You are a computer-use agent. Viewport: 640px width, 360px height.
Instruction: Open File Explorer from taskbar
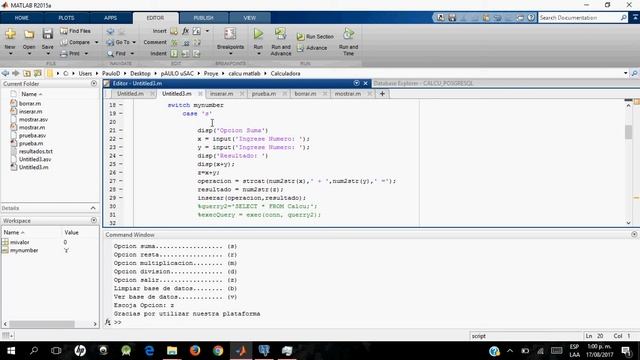(x=172, y=351)
